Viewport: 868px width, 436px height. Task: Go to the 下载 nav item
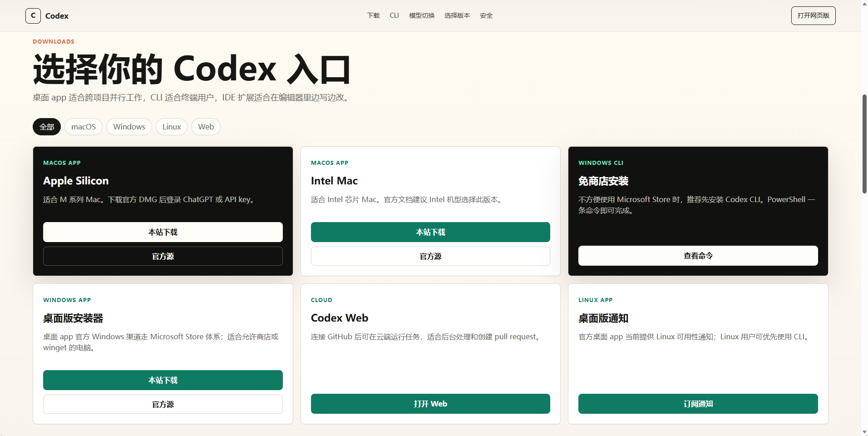click(373, 15)
